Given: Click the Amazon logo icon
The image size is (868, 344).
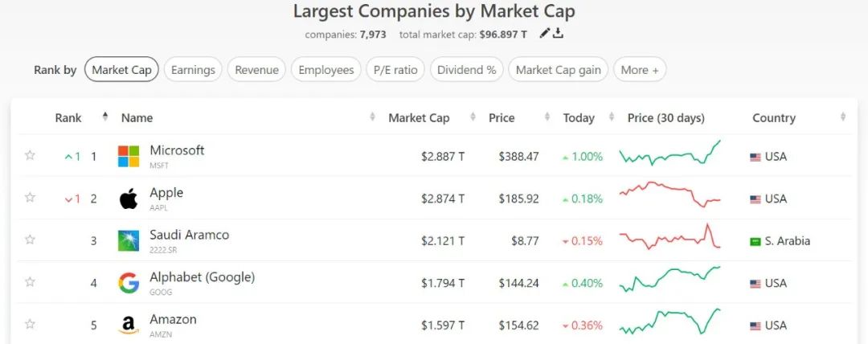Looking at the screenshot, I should 129,326.
